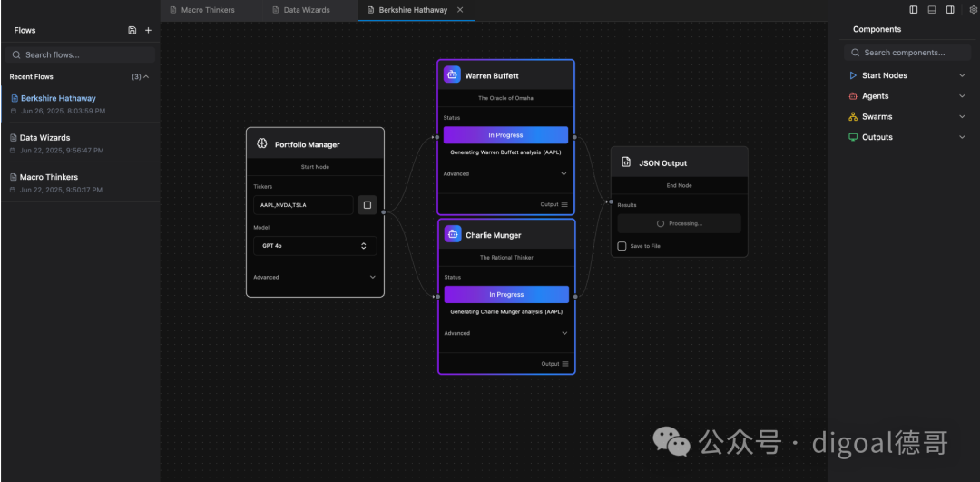Click the JSON Output node title
This screenshot has width=980, height=482.
663,163
